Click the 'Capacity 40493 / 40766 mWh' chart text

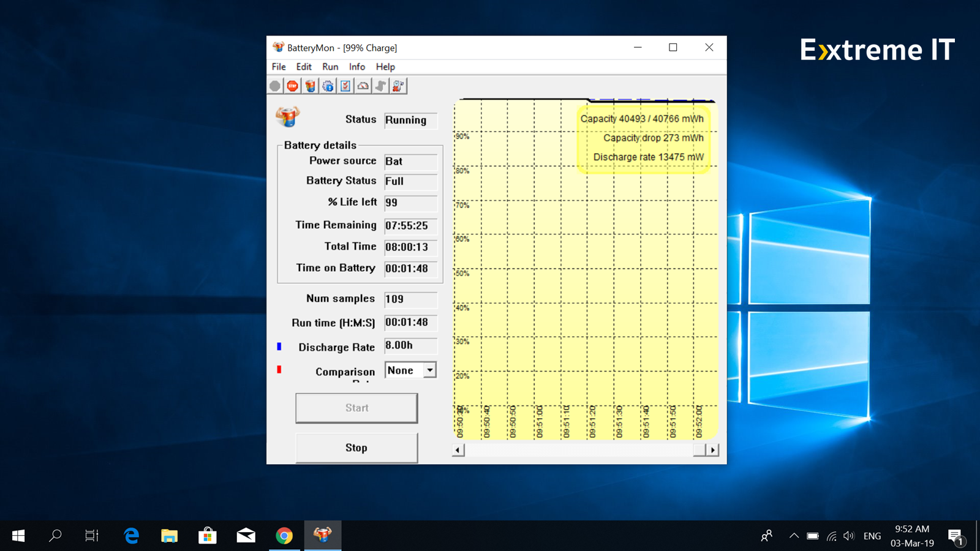click(x=642, y=119)
